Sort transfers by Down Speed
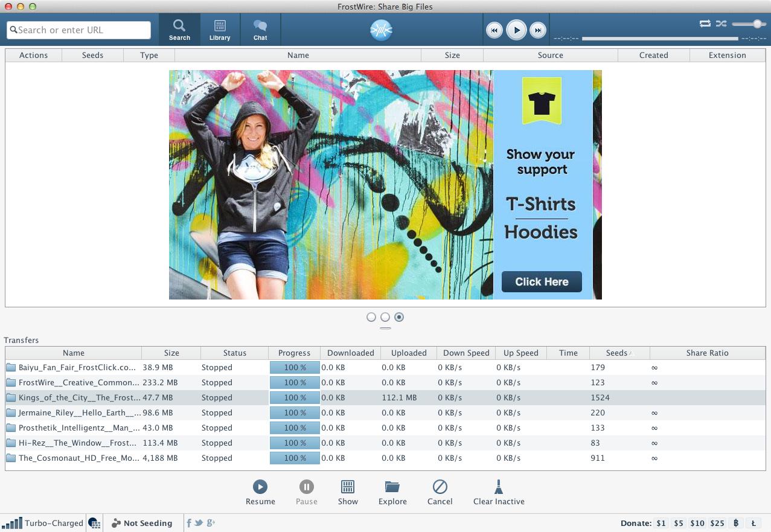Viewport: 771px width, 532px height. 466,353
